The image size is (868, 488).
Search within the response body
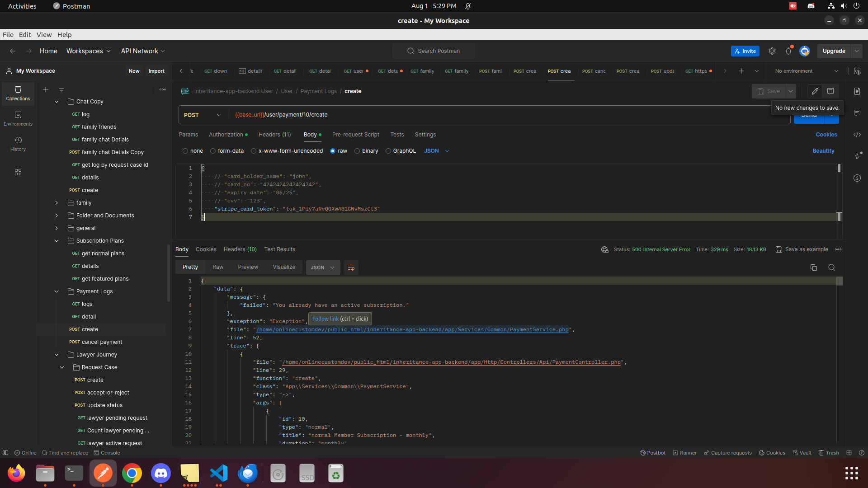(831, 267)
